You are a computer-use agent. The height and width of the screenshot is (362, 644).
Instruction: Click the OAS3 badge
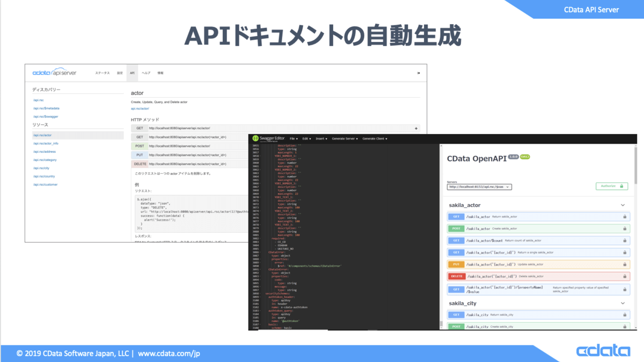[525, 157]
